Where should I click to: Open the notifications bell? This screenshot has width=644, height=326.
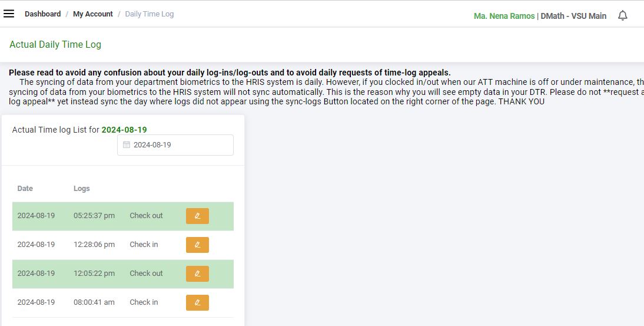[622, 16]
